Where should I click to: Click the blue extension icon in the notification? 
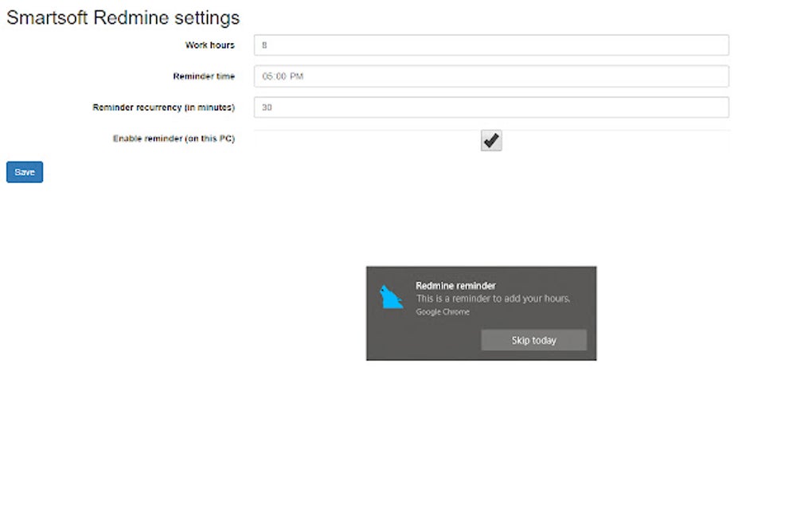pos(391,299)
